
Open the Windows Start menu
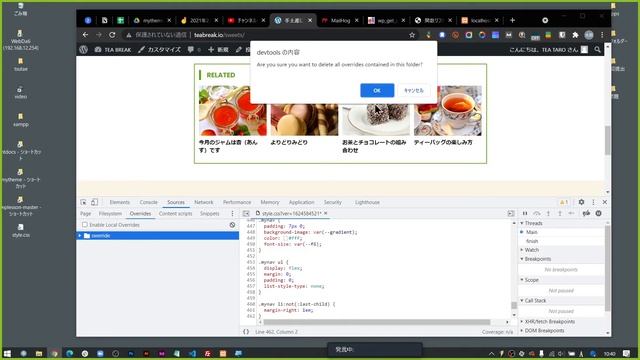[x=7, y=353]
